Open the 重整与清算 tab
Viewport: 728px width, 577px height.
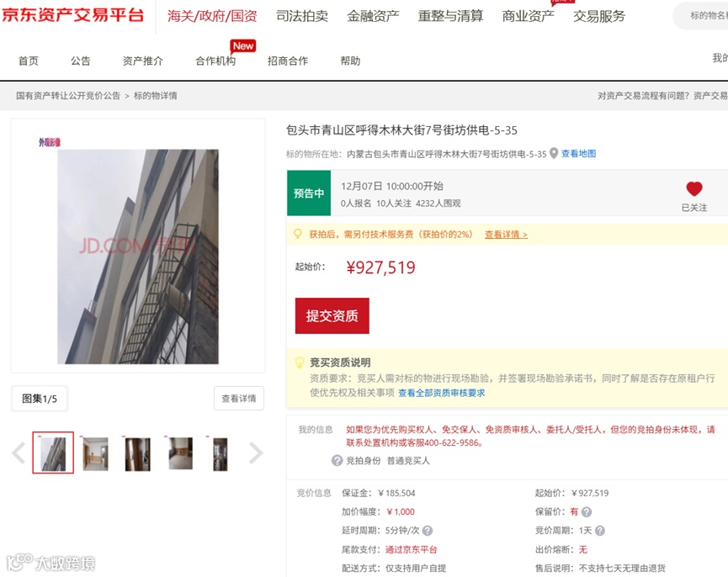[450, 16]
